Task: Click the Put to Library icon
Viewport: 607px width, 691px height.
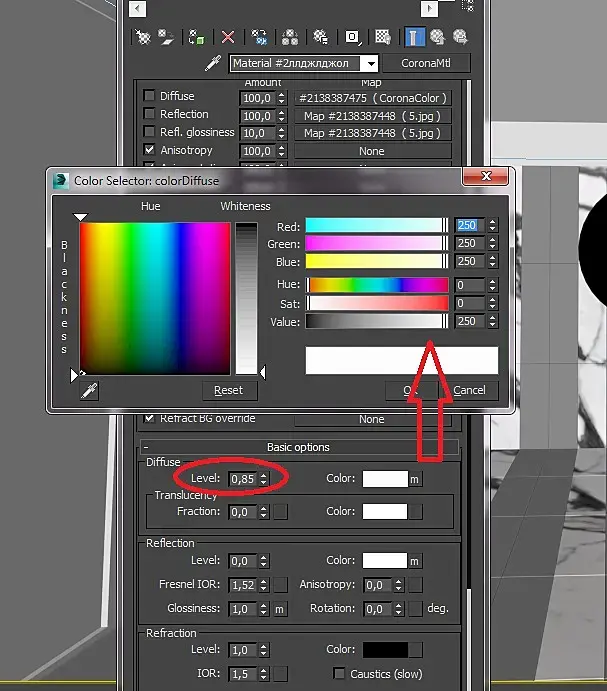Action: coord(320,37)
